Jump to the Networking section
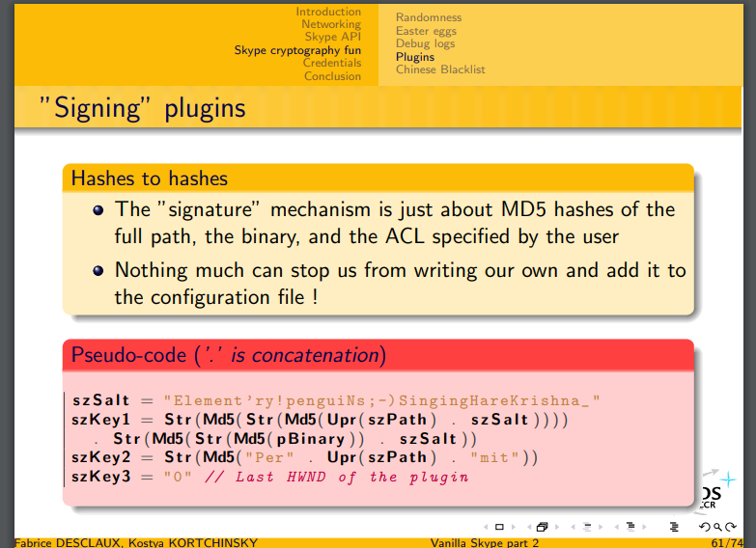 [331, 24]
